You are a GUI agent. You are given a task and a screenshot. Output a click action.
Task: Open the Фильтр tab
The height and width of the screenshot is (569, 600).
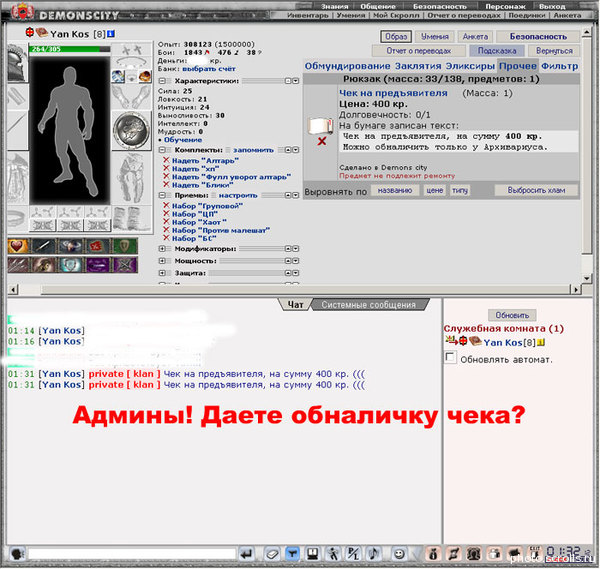[x=559, y=66]
